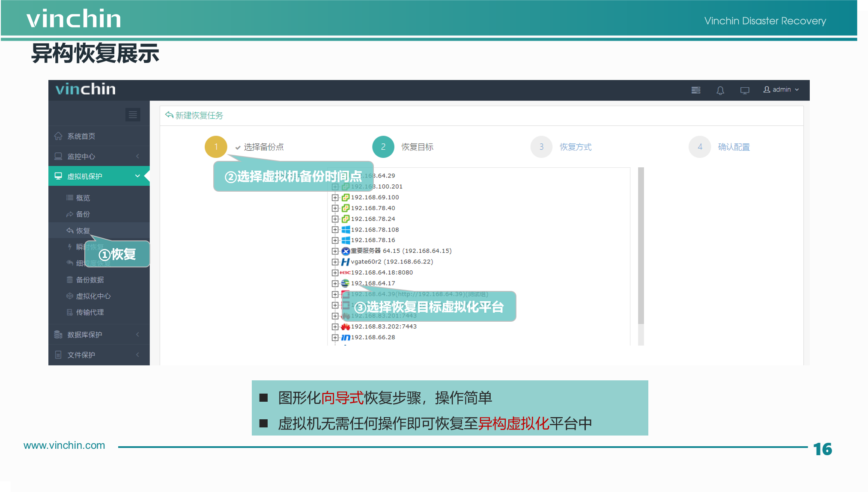
Task: Click H icon of vgate60r2
Action: tap(346, 262)
